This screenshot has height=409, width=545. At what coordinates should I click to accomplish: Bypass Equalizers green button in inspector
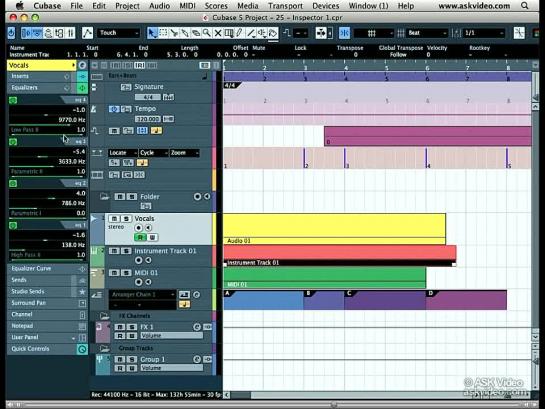82,88
